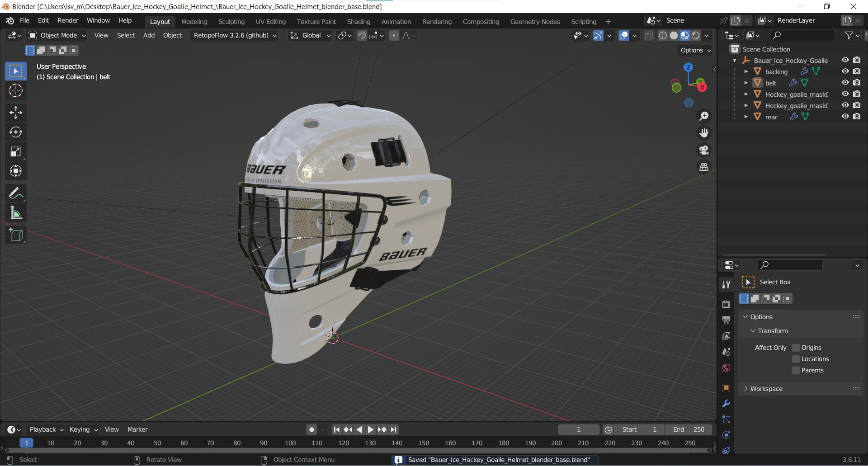Toggle X-ray display

[649, 36]
